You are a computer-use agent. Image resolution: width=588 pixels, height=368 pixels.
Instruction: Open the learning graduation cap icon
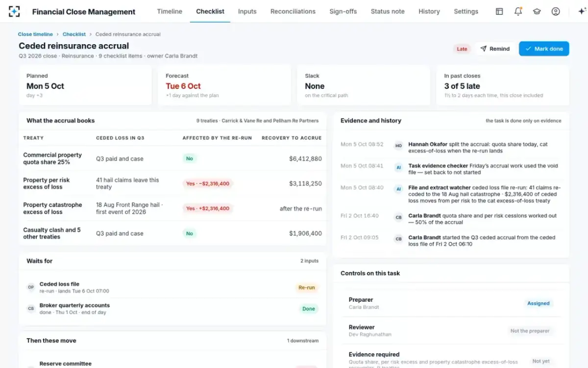pyautogui.click(x=537, y=11)
